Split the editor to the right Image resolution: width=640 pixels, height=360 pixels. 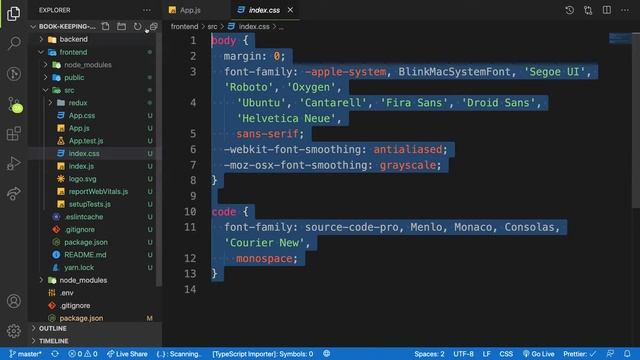(607, 10)
